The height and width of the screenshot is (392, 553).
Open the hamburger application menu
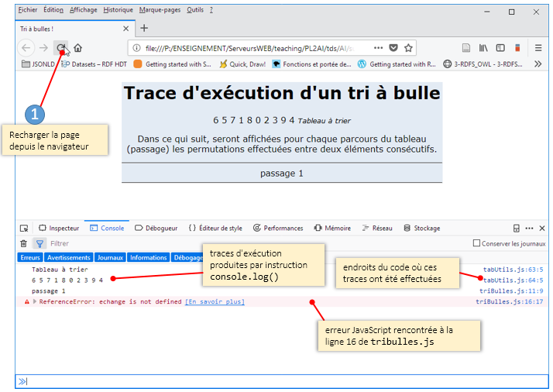[x=538, y=47]
